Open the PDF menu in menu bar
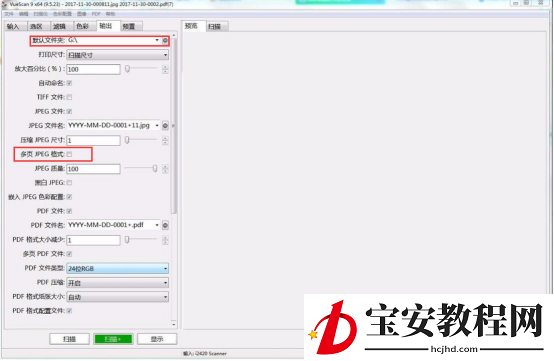Screen dimensions: 554x361 tap(96, 14)
